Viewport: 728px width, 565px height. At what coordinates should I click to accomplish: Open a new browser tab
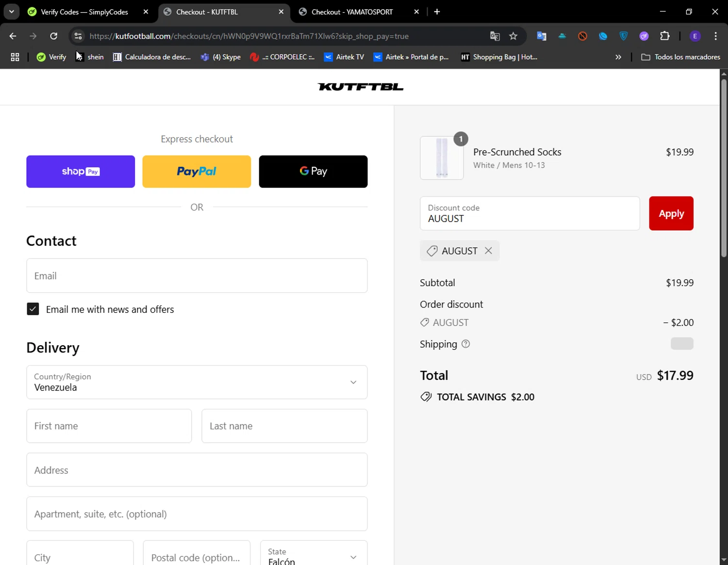(437, 12)
